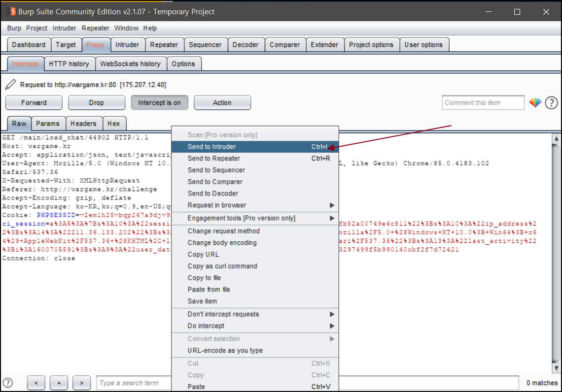
Task: Open the help icon next to comment field
Action: pos(551,103)
